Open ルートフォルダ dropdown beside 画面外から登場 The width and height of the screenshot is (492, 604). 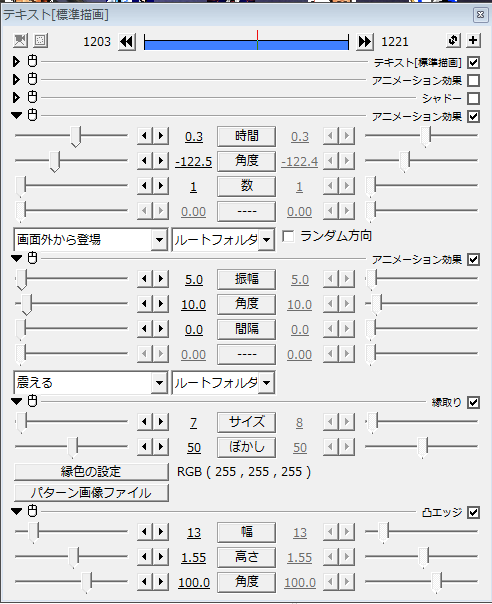[266, 240]
